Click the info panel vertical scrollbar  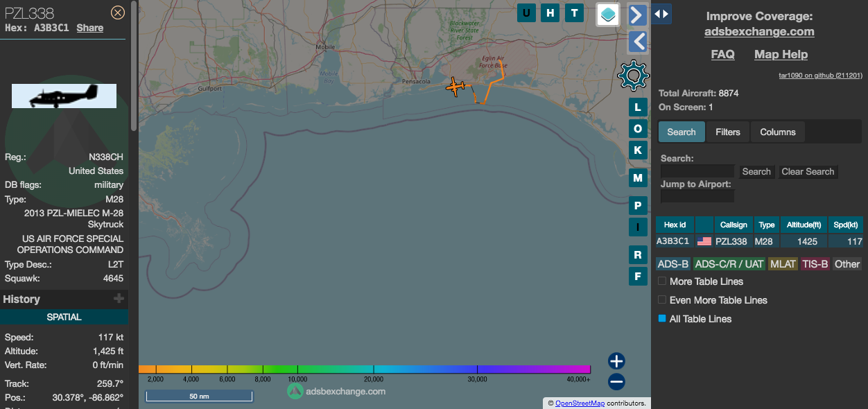(x=134, y=66)
